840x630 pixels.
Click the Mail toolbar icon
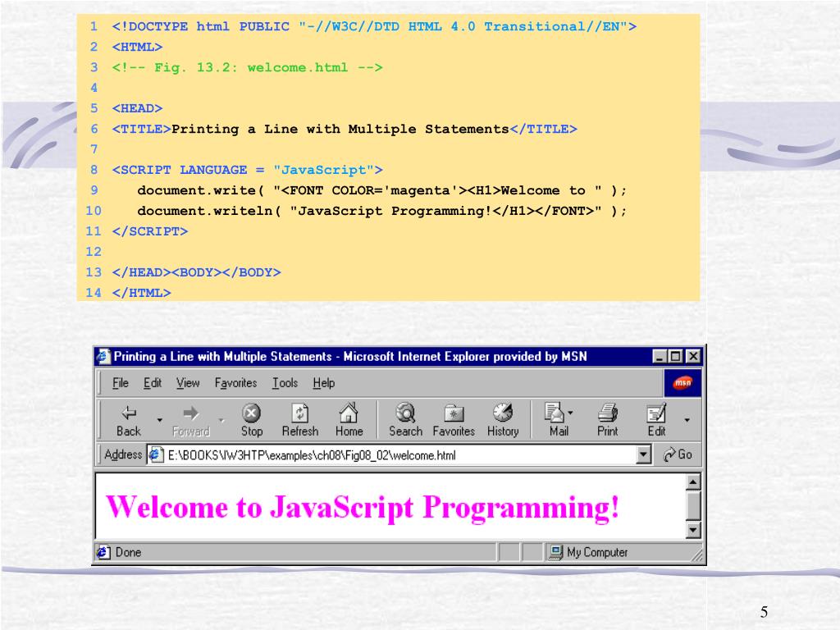click(555, 413)
